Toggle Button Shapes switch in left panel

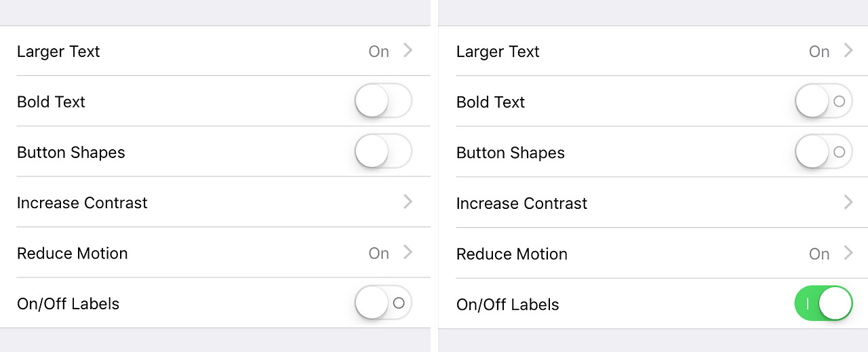click(x=383, y=151)
